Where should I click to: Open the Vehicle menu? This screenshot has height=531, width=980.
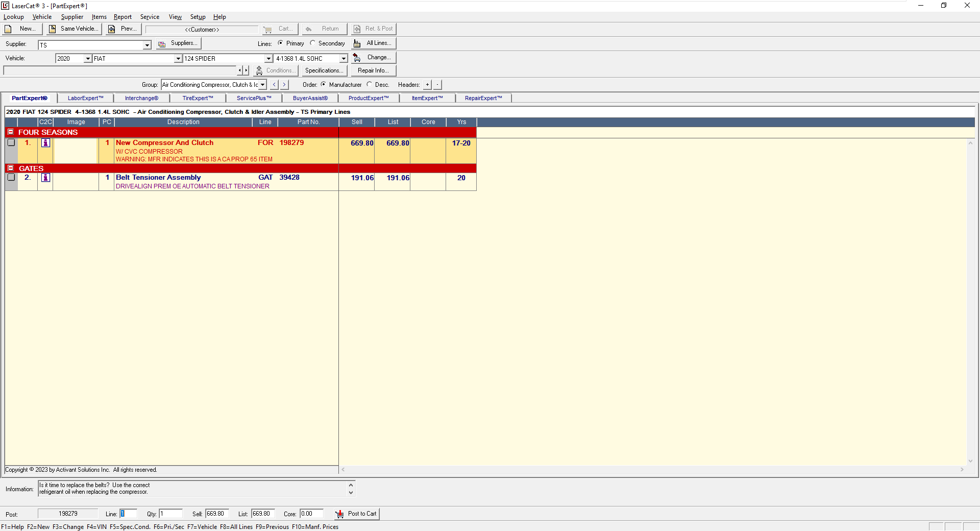(x=42, y=17)
